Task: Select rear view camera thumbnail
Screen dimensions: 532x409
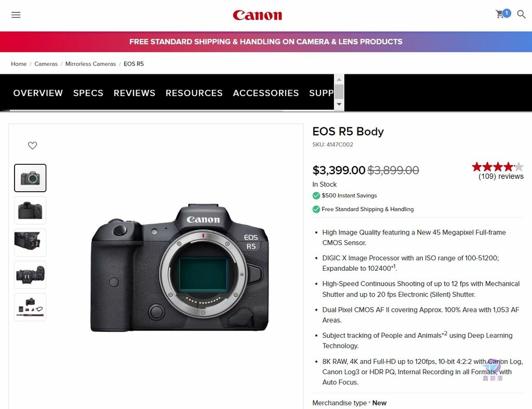Action: [x=30, y=210]
